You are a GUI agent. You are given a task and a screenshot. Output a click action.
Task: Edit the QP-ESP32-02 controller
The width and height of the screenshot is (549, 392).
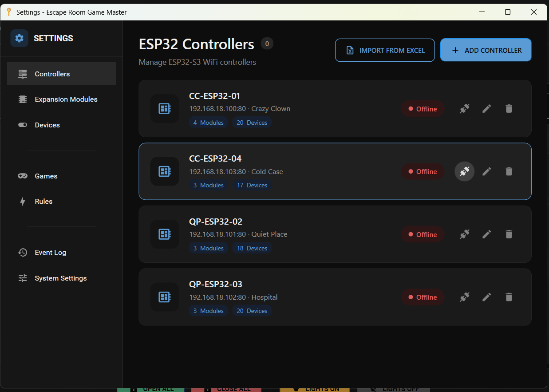486,234
